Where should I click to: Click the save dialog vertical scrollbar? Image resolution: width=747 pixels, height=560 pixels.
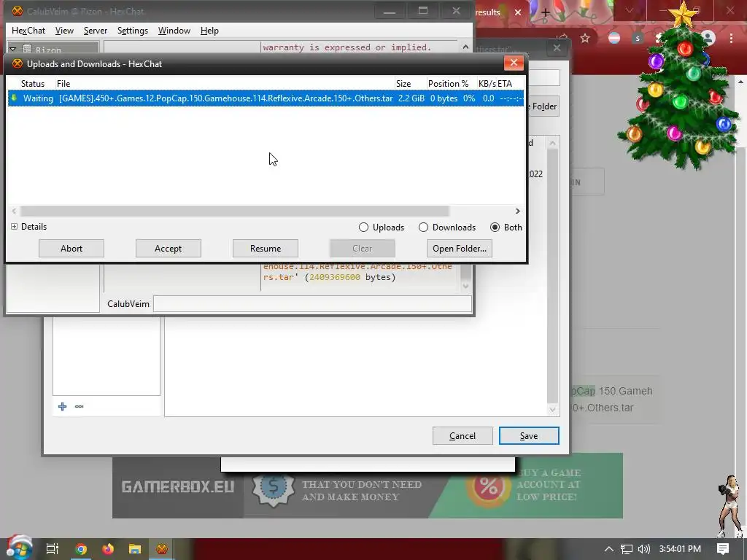pos(553,276)
